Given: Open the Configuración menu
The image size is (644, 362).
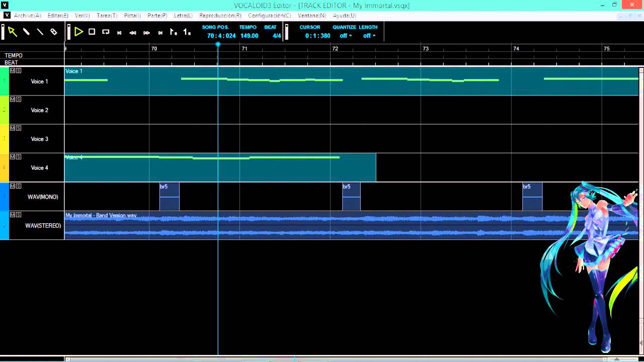Looking at the screenshot, I should [270, 16].
